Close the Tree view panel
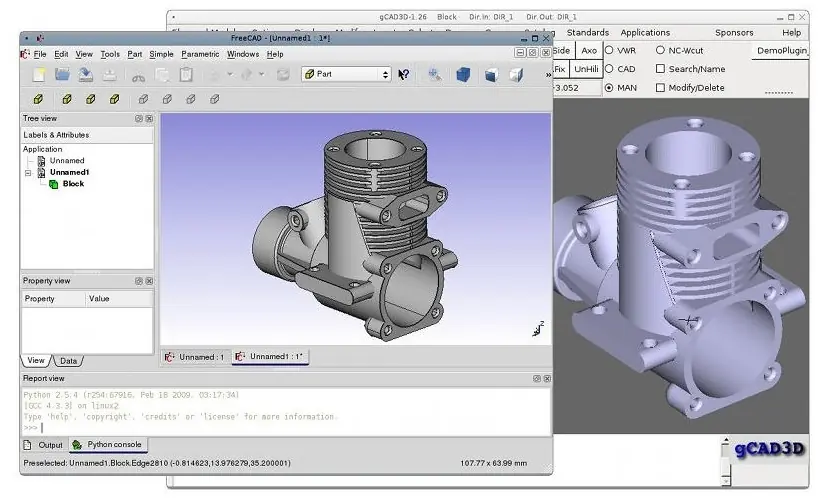The width and height of the screenshot is (830, 500). 149,119
